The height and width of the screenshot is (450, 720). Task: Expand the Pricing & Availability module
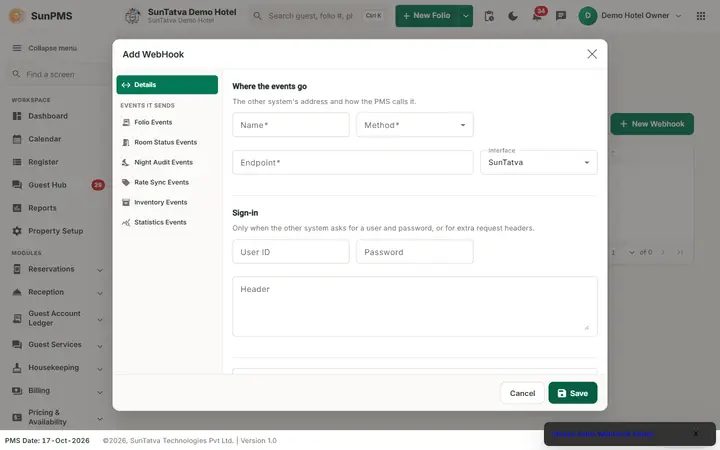(100, 418)
